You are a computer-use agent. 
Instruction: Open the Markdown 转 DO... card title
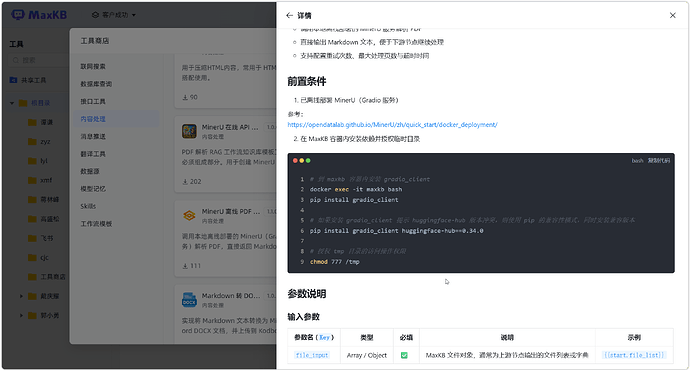231,296
